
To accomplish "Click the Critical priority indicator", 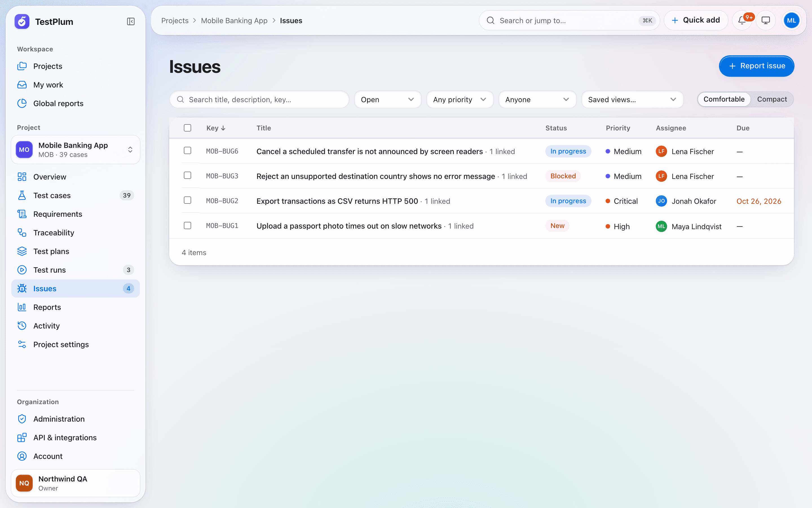I will (621, 201).
